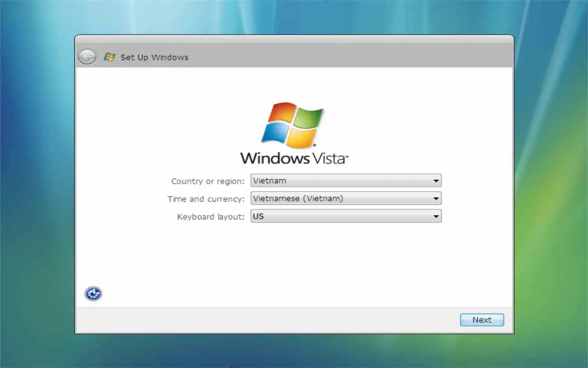This screenshot has width=588, height=368.
Task: Open the Country or region dropdown
Action: (x=346, y=180)
